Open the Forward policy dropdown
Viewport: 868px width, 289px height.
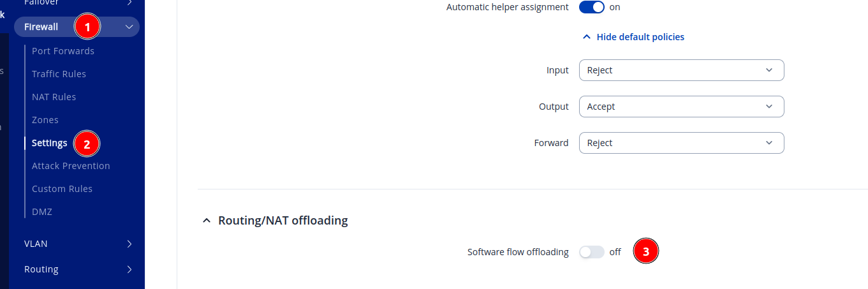point(681,143)
